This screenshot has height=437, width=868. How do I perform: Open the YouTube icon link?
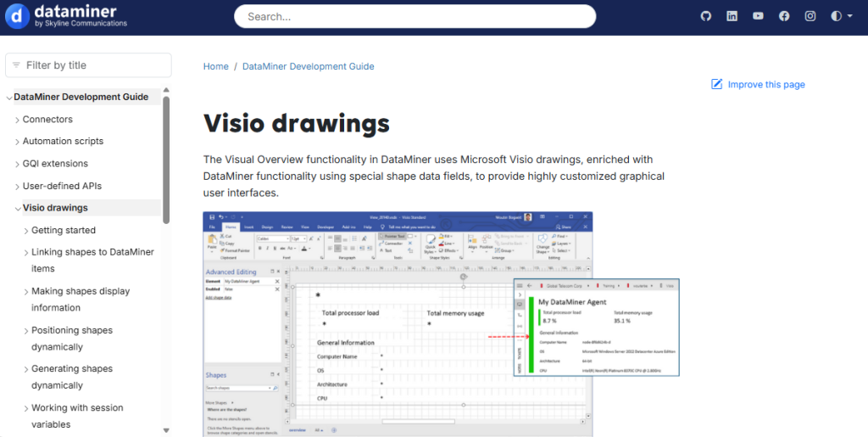pos(758,16)
